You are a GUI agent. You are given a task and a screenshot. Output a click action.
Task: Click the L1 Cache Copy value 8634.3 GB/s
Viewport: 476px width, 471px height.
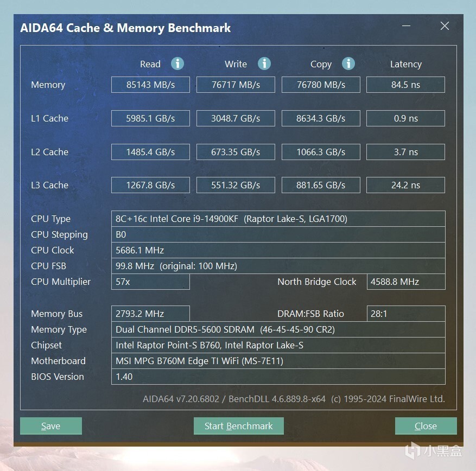click(x=321, y=118)
